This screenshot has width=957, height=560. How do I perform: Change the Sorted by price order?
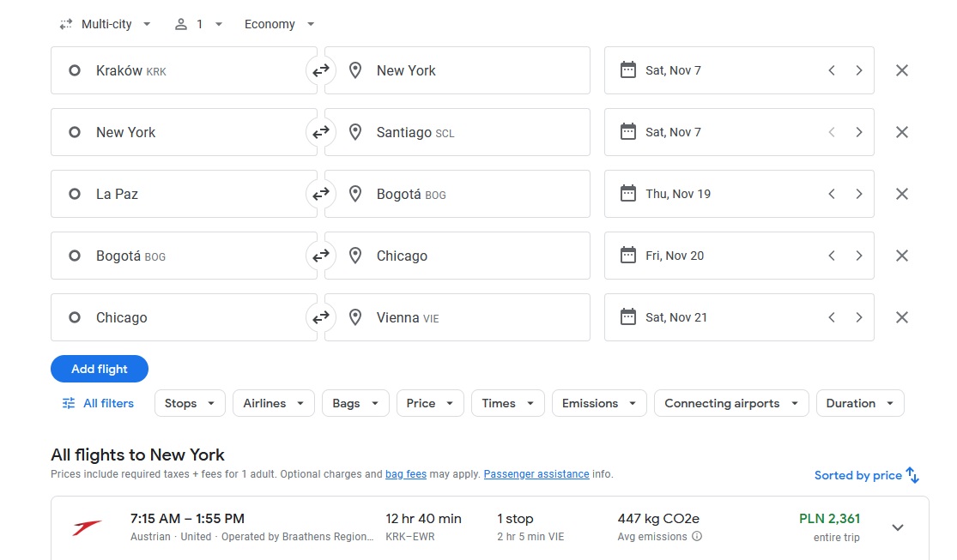tap(867, 475)
